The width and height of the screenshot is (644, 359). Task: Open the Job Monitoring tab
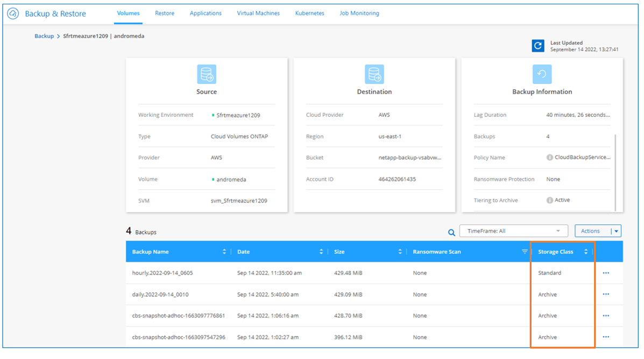pyautogui.click(x=359, y=13)
